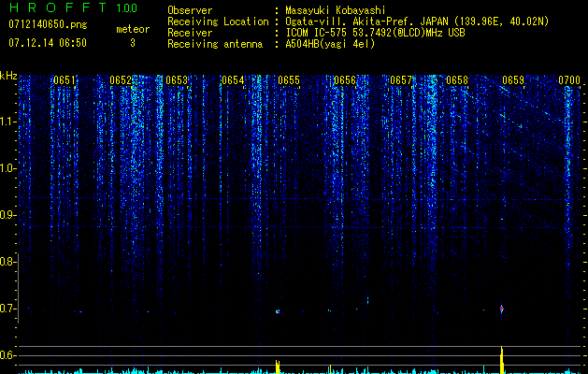Click the 0653 time marker

(177, 80)
